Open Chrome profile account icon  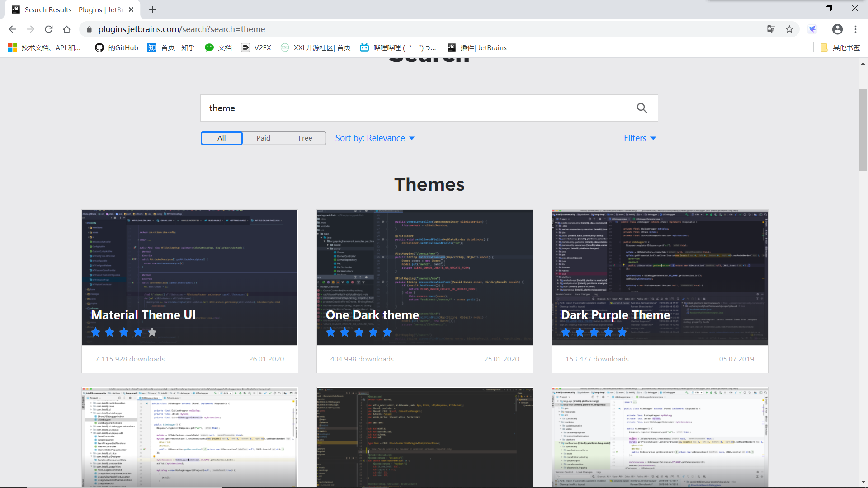click(837, 29)
